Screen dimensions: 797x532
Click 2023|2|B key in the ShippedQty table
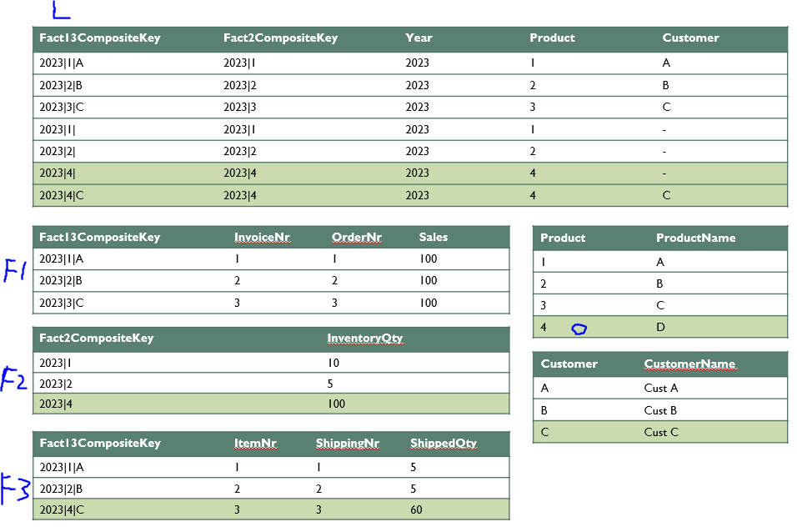tap(61, 489)
